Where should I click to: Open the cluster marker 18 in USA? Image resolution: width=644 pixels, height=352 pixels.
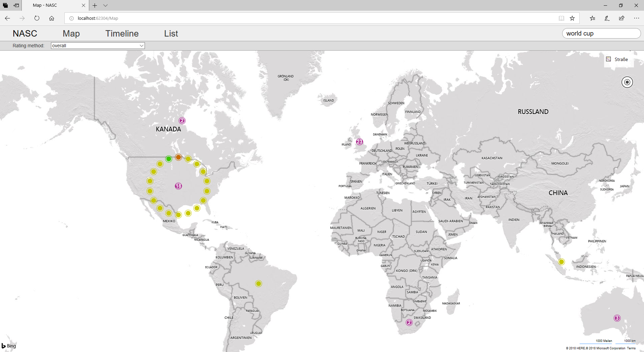click(x=178, y=186)
